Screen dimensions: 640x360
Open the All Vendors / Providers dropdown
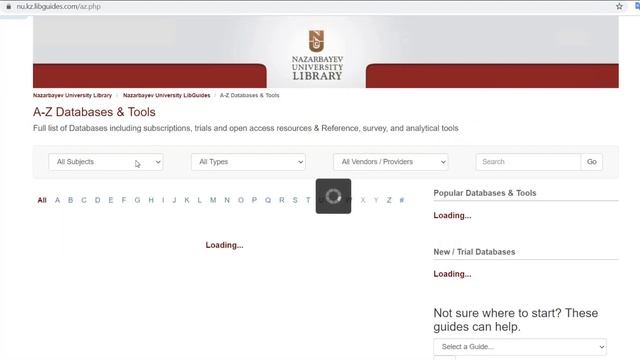(x=391, y=162)
